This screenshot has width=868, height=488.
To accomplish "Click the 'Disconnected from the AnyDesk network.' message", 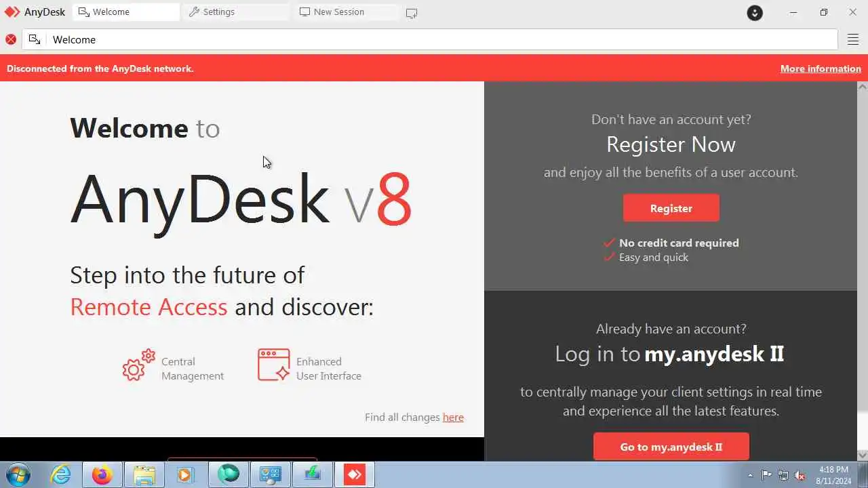I will pyautogui.click(x=100, y=68).
